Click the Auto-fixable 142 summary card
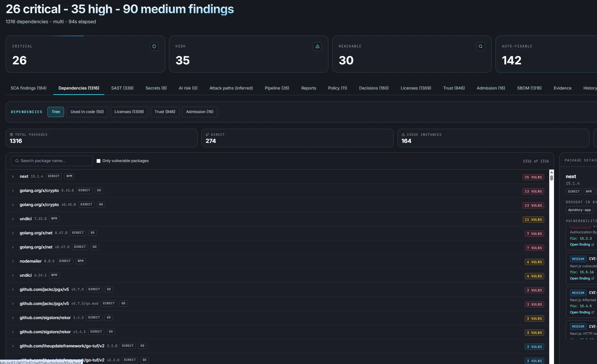597x364 pixels. tap(546, 54)
